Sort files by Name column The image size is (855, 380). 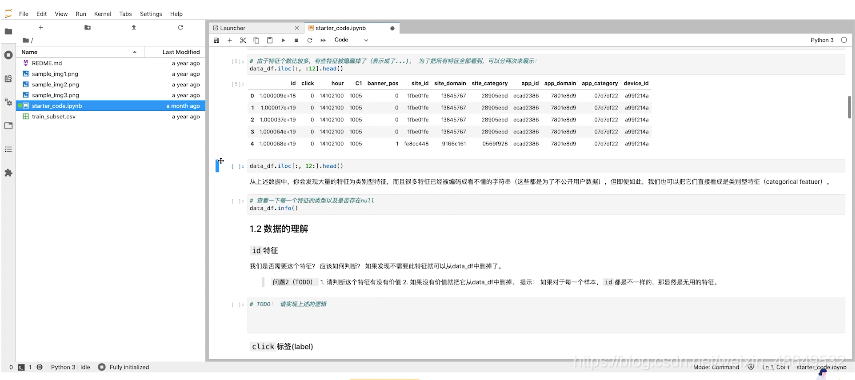[79, 52]
